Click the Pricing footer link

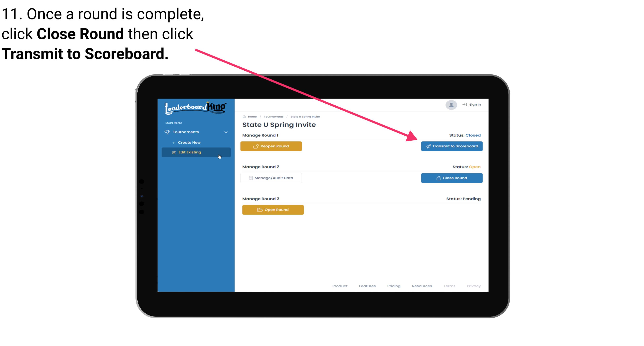(x=394, y=286)
